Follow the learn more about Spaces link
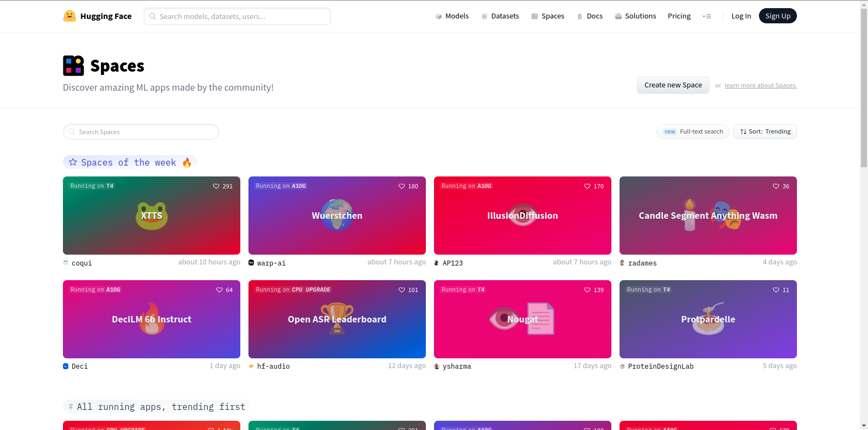 point(761,85)
